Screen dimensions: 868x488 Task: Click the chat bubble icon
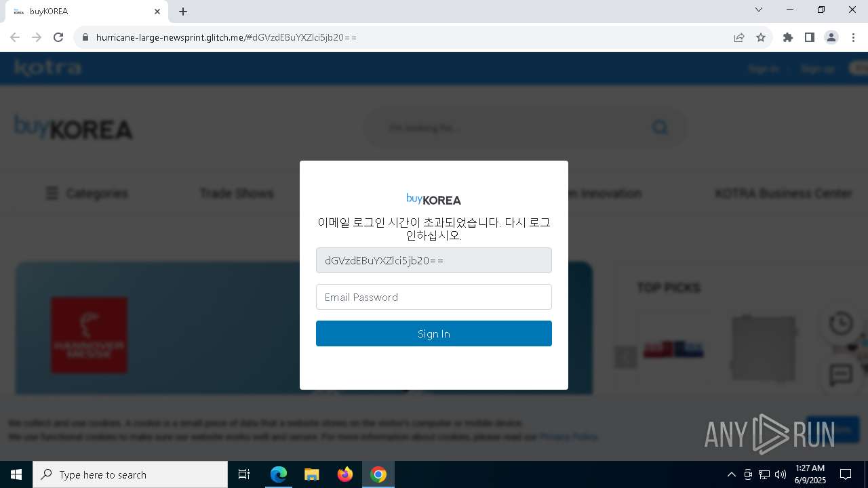pyautogui.click(x=841, y=374)
